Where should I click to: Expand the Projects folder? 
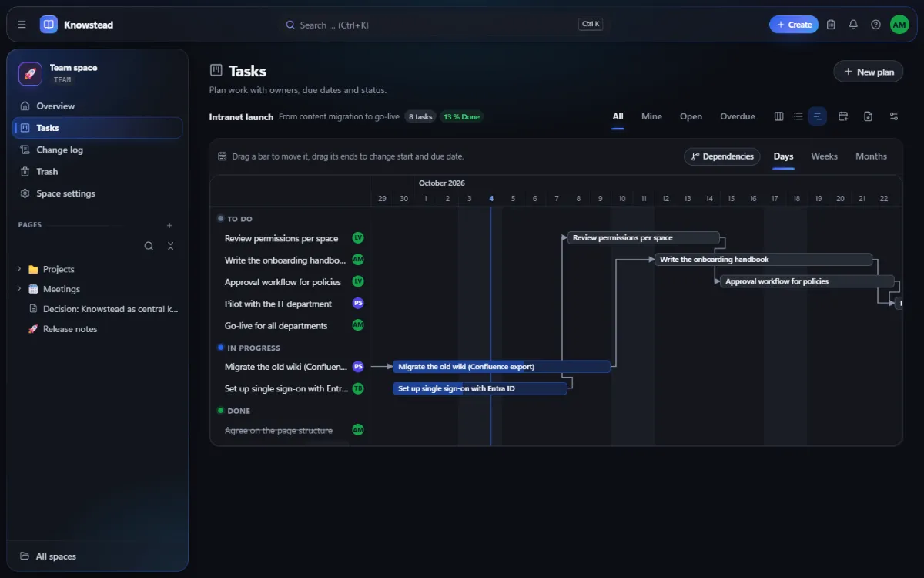18,269
